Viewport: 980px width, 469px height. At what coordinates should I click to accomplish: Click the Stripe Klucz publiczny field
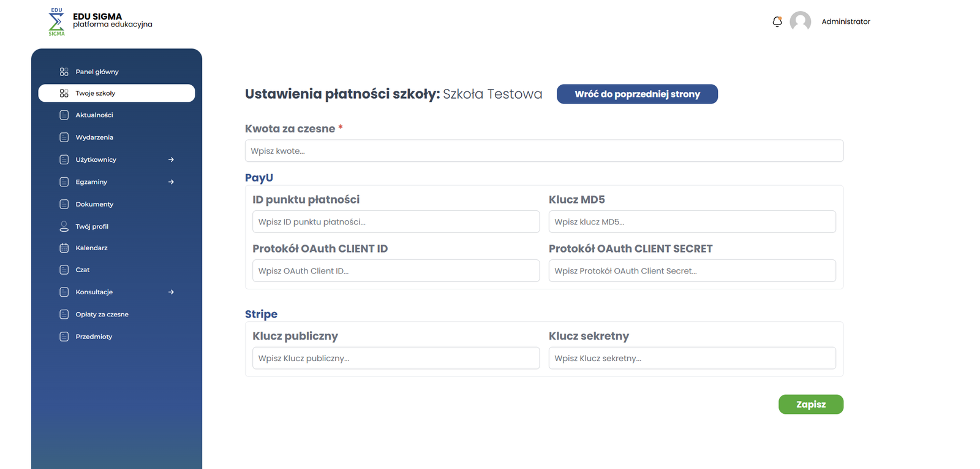396,359
